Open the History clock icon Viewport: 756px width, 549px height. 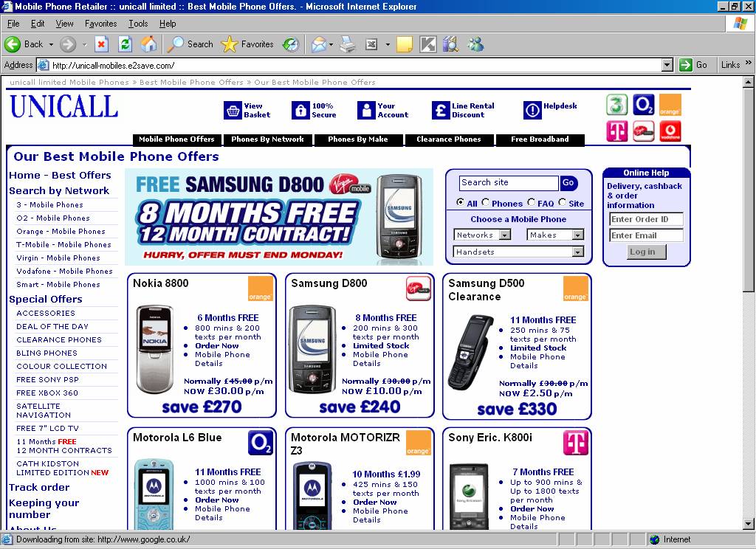coord(291,44)
